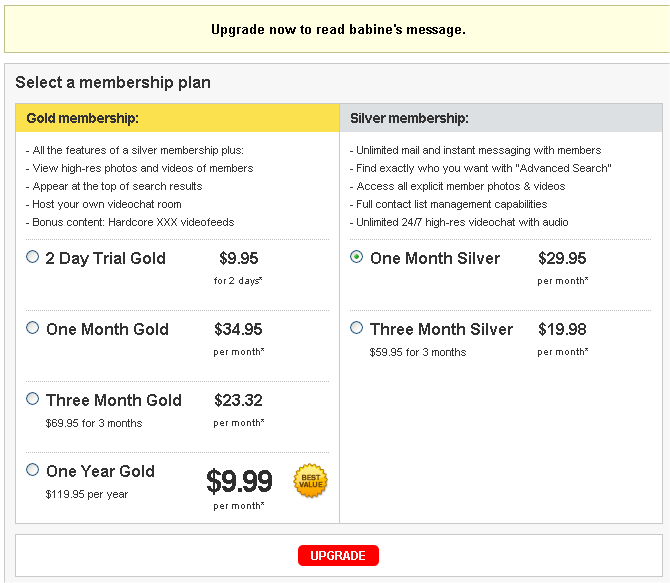Select the One Month Silver radio button
Image resolution: width=670 pixels, height=583 pixels.
pyautogui.click(x=356, y=256)
